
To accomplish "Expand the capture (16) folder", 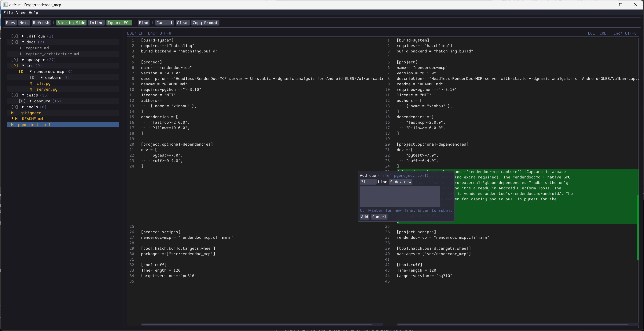I will pos(31,101).
